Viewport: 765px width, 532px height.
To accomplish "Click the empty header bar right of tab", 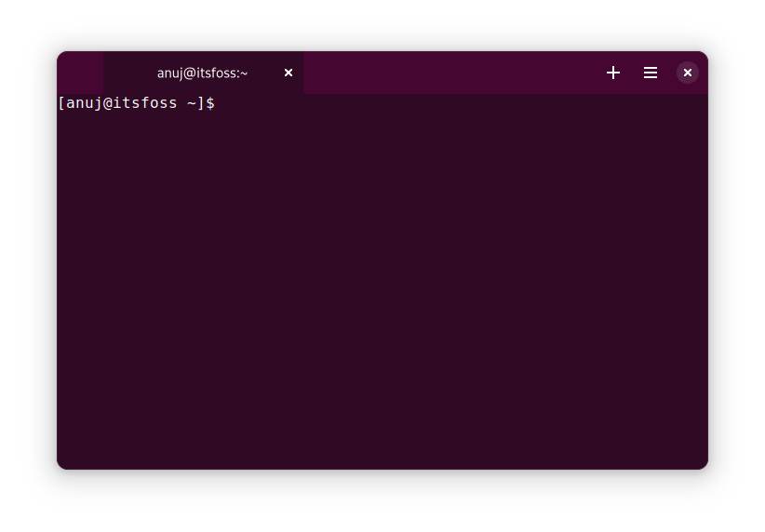I will (x=447, y=73).
